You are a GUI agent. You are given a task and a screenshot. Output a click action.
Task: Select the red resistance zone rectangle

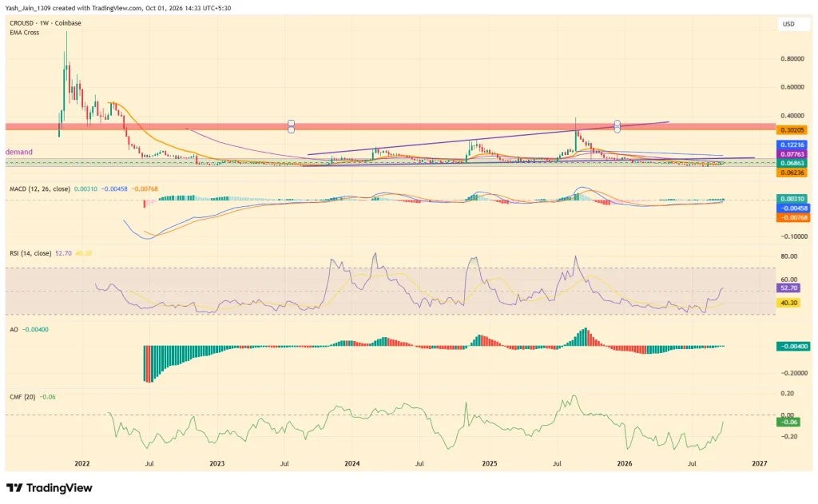click(390, 126)
